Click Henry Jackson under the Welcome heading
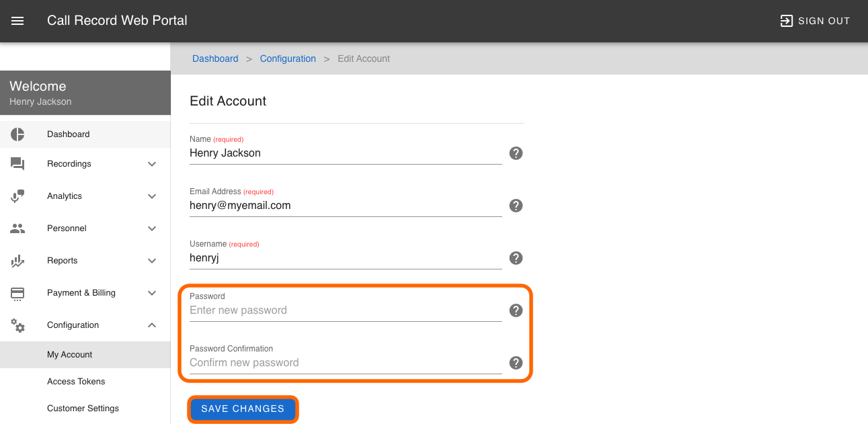The height and width of the screenshot is (424, 868). [x=40, y=102]
